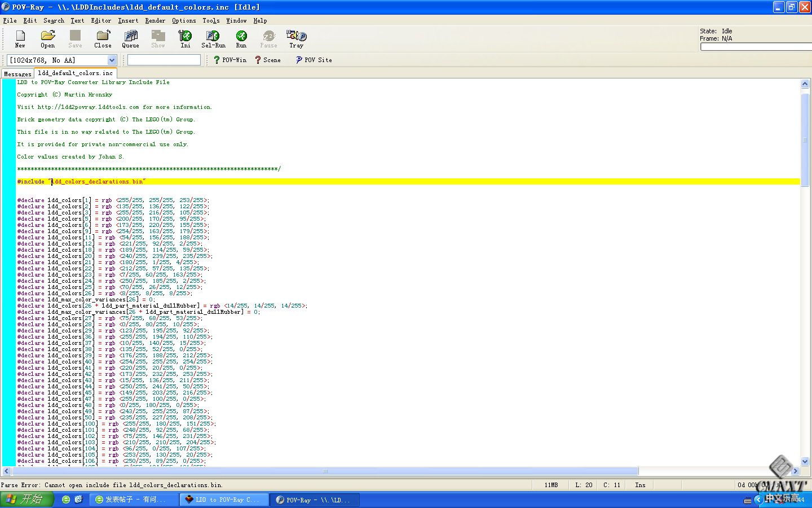Viewport: 812px width, 508px height.
Task: Open Scene help button
Action: 268,60
